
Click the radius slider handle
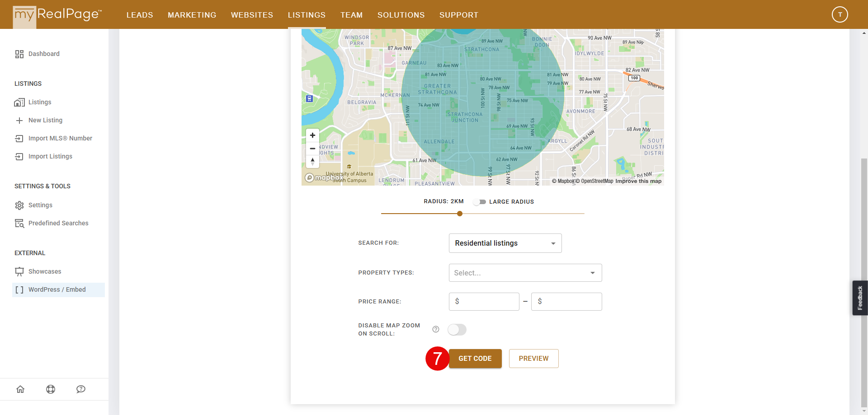[460, 214]
